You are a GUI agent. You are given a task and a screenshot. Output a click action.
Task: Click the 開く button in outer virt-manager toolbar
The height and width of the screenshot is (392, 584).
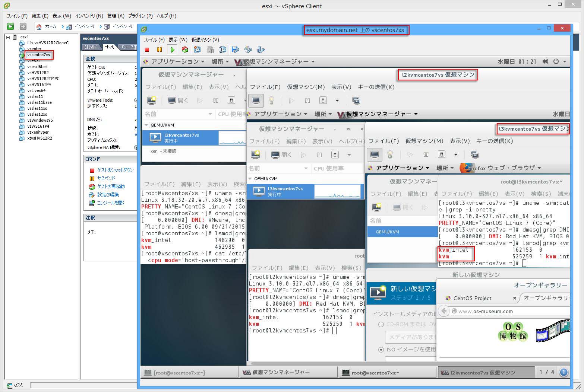pos(178,101)
